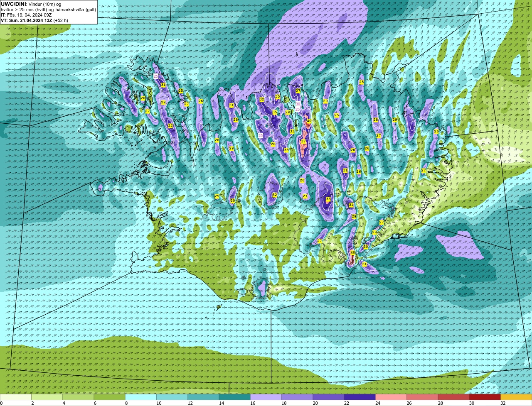Click the 30–32 m/s dark red legend swatch

tap(485, 397)
